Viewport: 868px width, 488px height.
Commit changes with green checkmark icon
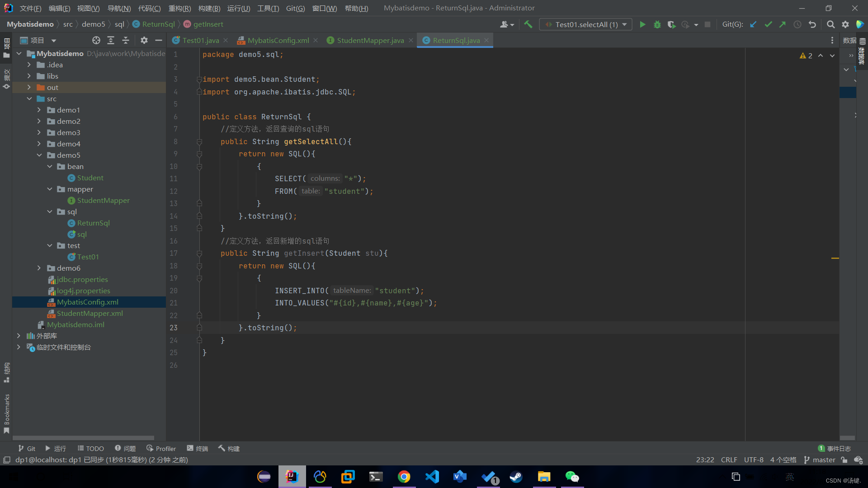click(x=768, y=24)
